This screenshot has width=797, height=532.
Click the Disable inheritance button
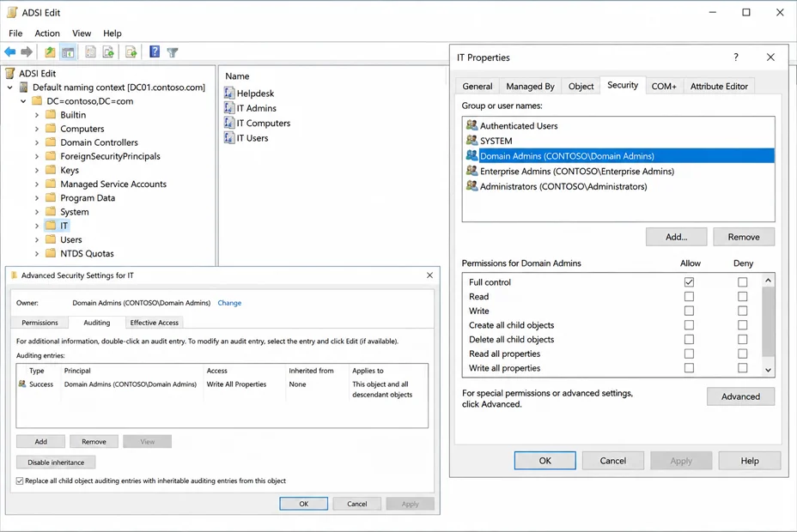[x=56, y=462]
